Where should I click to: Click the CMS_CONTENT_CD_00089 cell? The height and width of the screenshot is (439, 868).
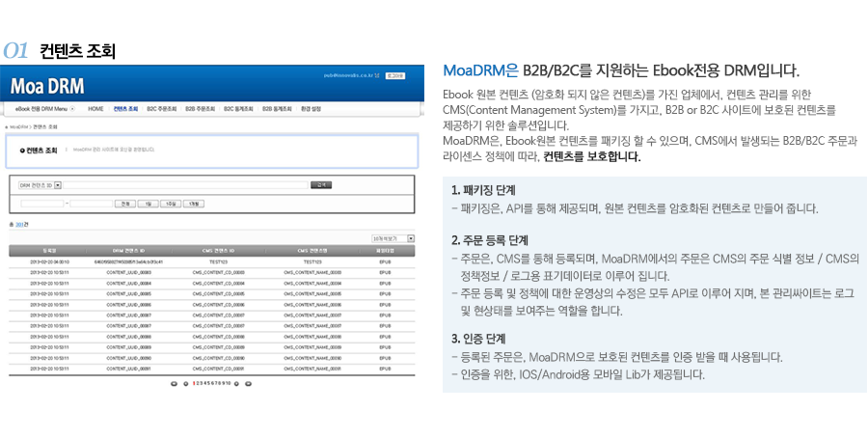(218, 347)
